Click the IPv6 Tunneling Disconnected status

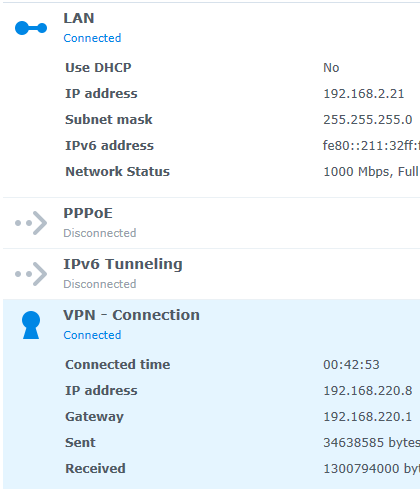100,284
